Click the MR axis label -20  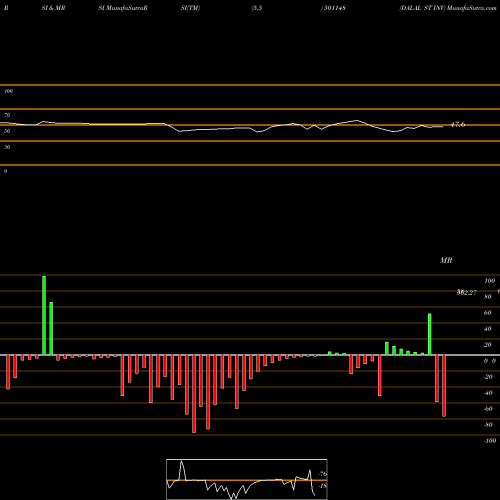coord(488,377)
